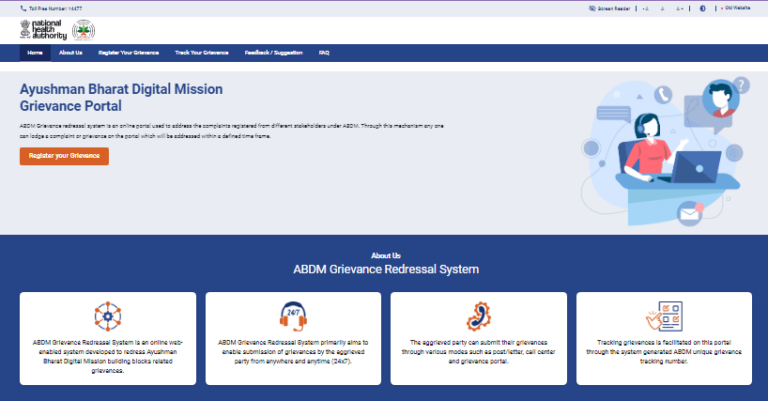Screen dimensions: 768x401
Task: Click the ABDM Grievance Redressal System heading
Action: tap(386, 269)
